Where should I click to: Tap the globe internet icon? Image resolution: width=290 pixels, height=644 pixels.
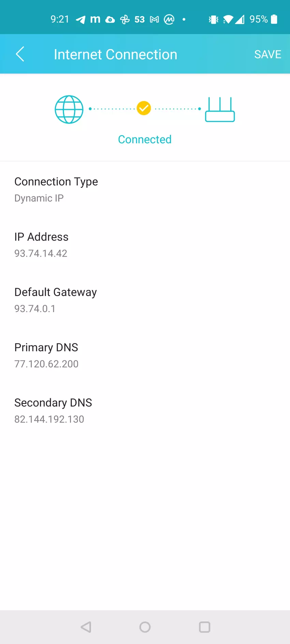pos(69,109)
